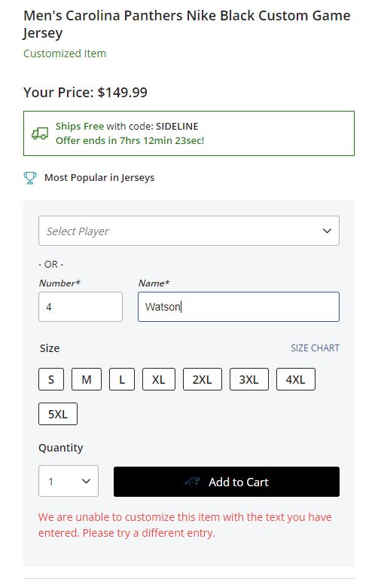
Task: Pick size XL
Action: coord(159,379)
